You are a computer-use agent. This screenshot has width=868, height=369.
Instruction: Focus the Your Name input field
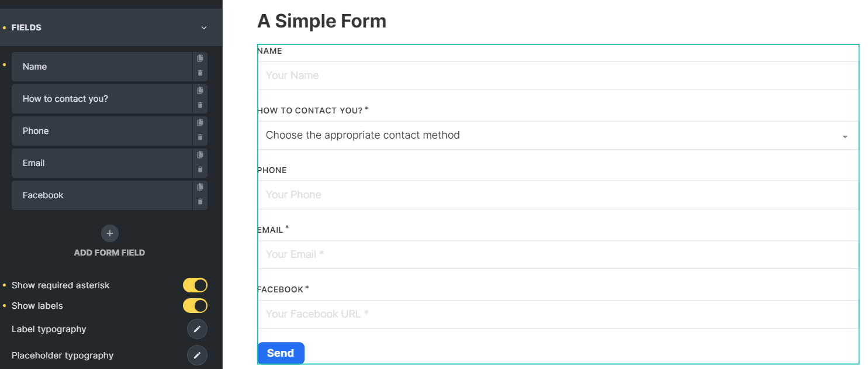pyautogui.click(x=558, y=75)
